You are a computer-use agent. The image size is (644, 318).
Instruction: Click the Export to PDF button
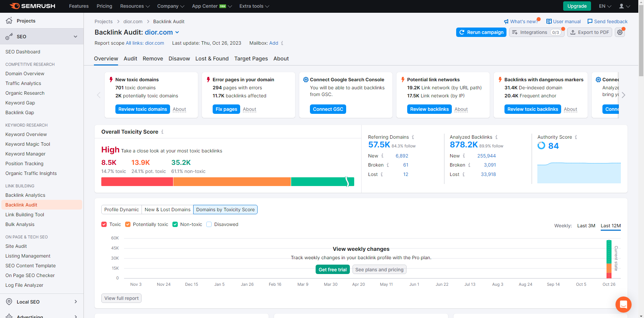(x=590, y=32)
